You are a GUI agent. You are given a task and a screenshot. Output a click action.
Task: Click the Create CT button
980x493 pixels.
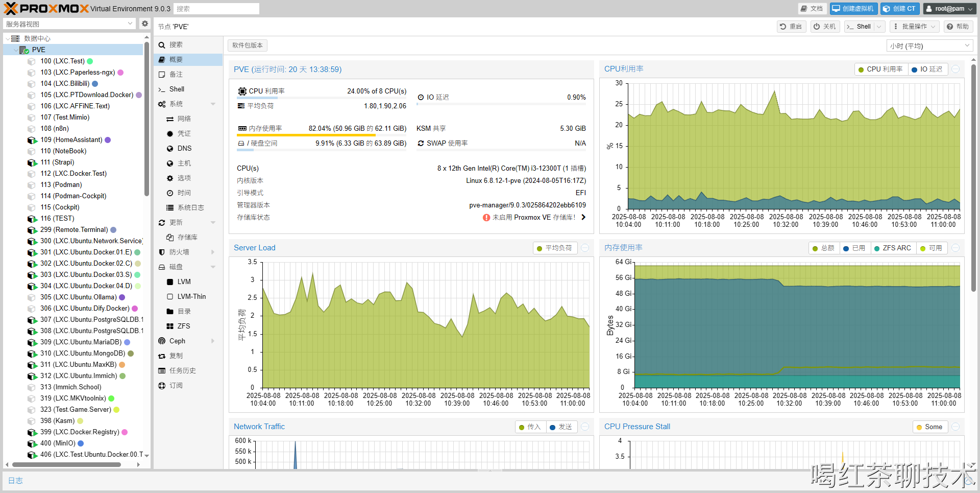click(899, 9)
